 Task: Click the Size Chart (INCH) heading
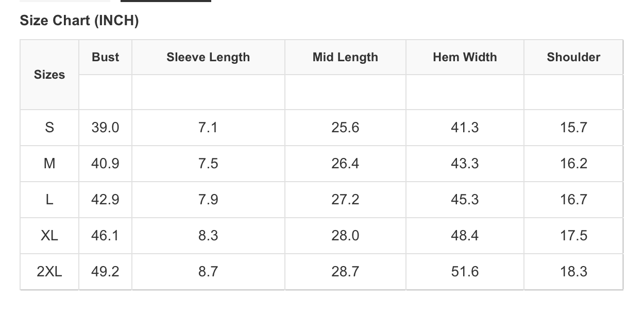(79, 21)
